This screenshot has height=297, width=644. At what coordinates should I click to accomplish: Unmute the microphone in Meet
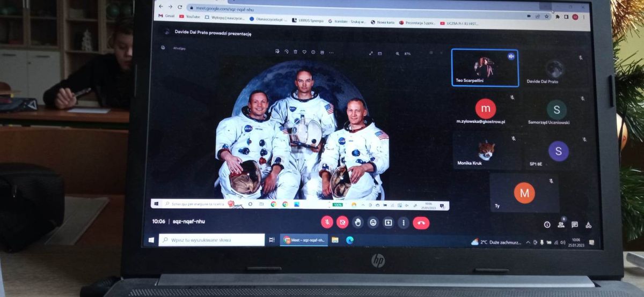coord(327,222)
